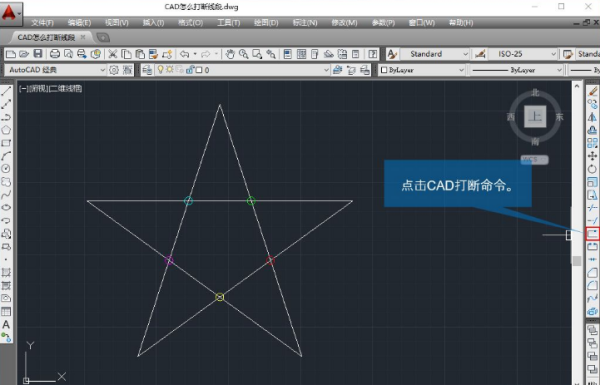Expand the Standard text style dropdown
This screenshot has height=385, width=600.
(435, 54)
